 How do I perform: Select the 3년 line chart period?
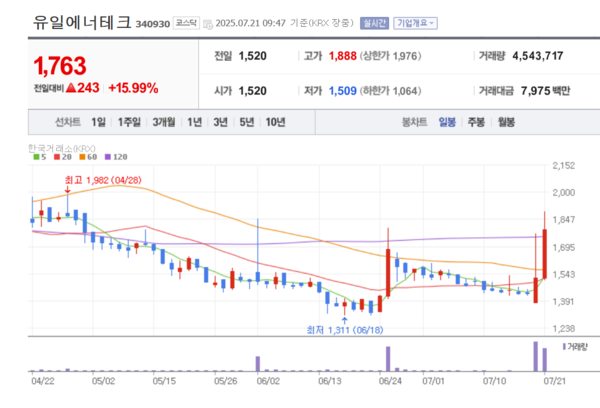click(220, 122)
